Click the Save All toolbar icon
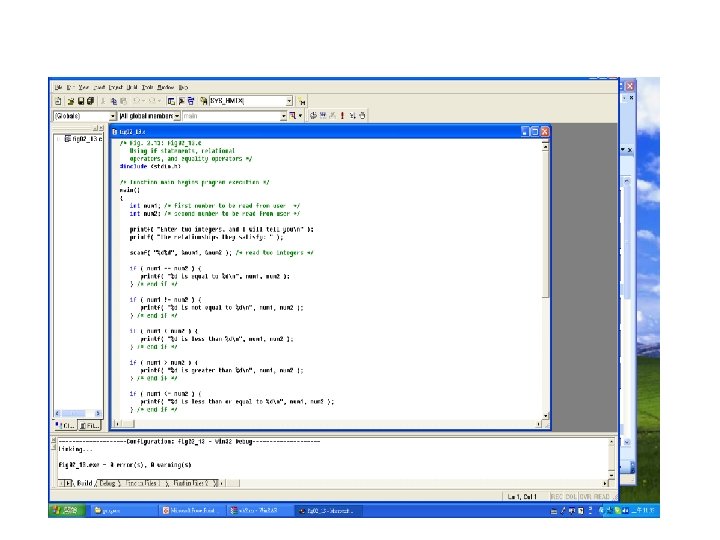 (x=90, y=101)
